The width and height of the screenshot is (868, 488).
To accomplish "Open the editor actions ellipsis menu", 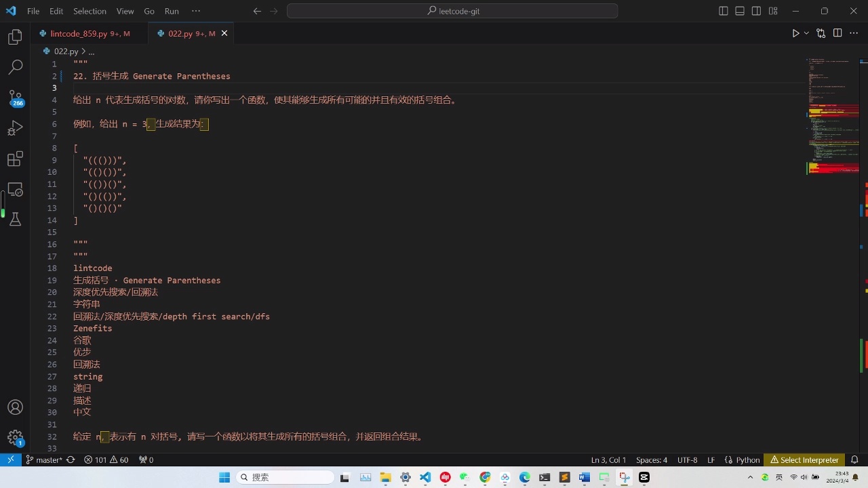I will pyautogui.click(x=854, y=33).
